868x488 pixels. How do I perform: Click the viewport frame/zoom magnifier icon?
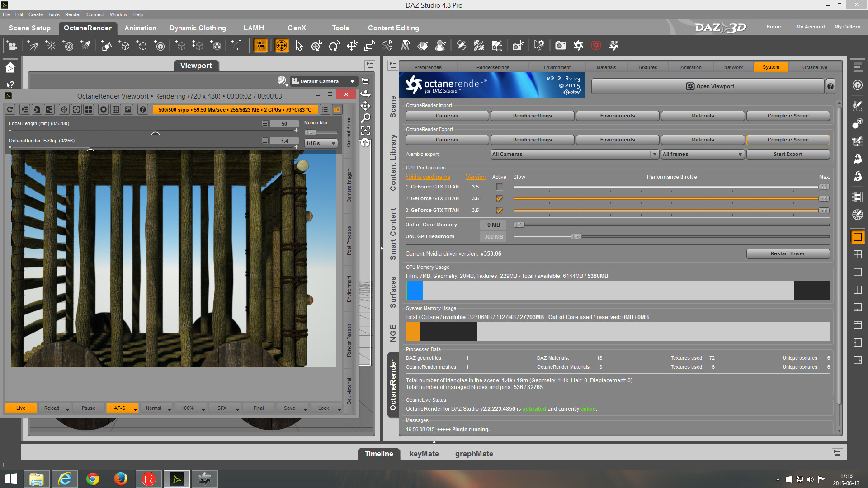point(365,118)
